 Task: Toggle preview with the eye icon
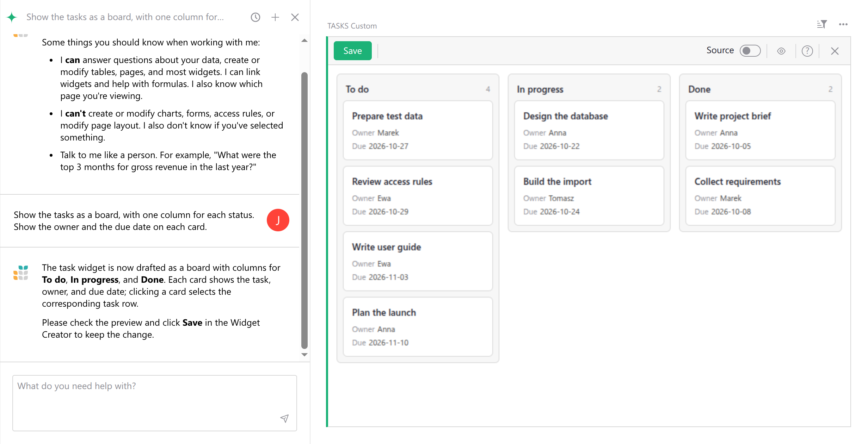point(781,51)
